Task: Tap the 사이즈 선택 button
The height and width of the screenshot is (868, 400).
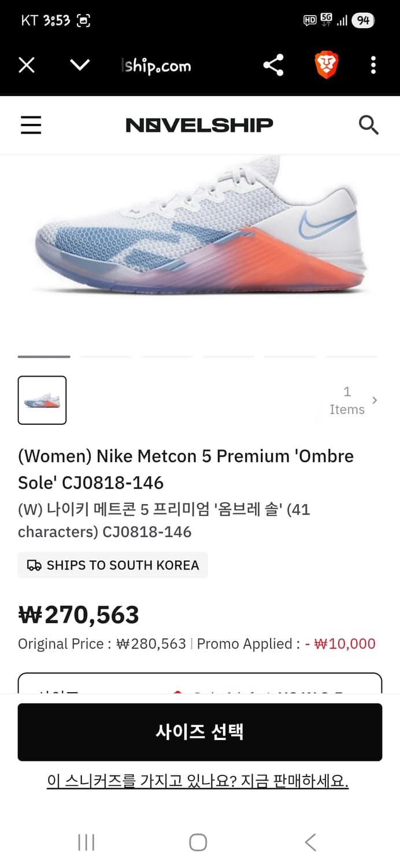Action: click(200, 731)
